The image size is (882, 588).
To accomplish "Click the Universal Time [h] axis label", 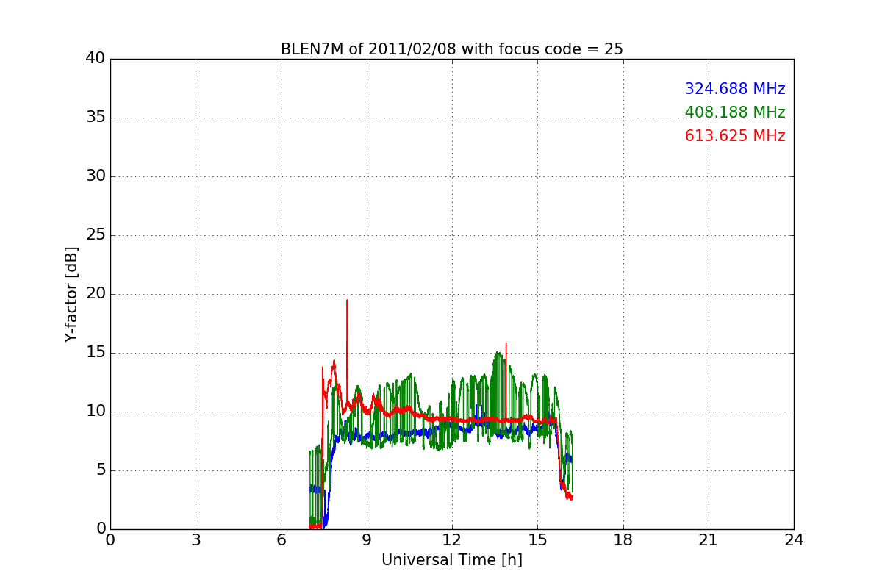I will [452, 560].
